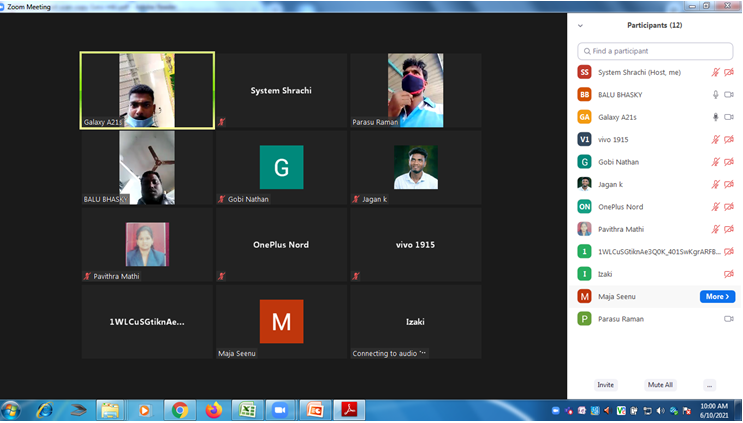Image resolution: width=743 pixels, height=423 pixels.
Task: Click the 1WLCuSGtiknAe participant's video-off icon
Action: coord(729,251)
